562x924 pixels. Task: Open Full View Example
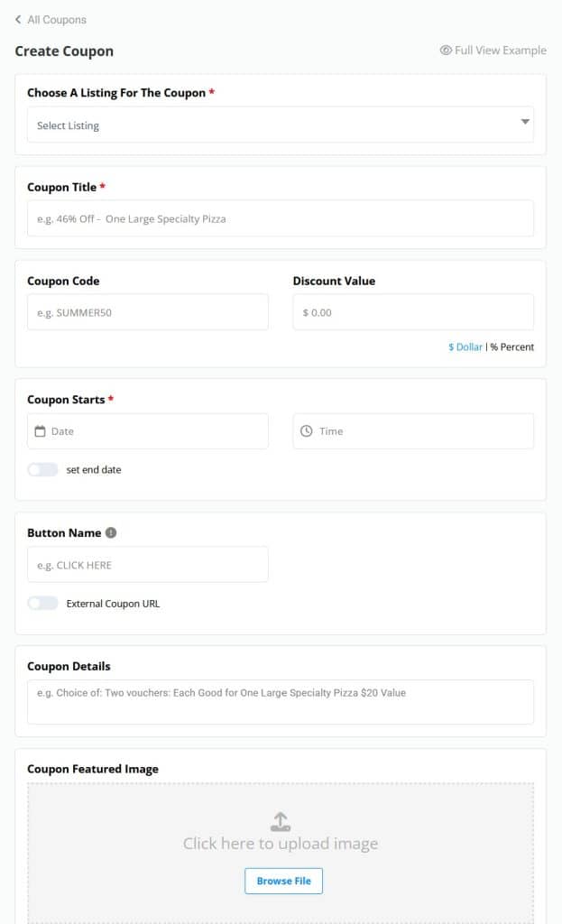pyautogui.click(x=500, y=51)
